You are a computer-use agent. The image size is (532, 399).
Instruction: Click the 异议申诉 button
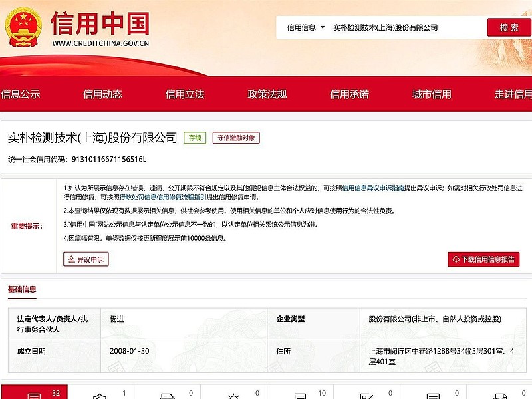point(86,259)
